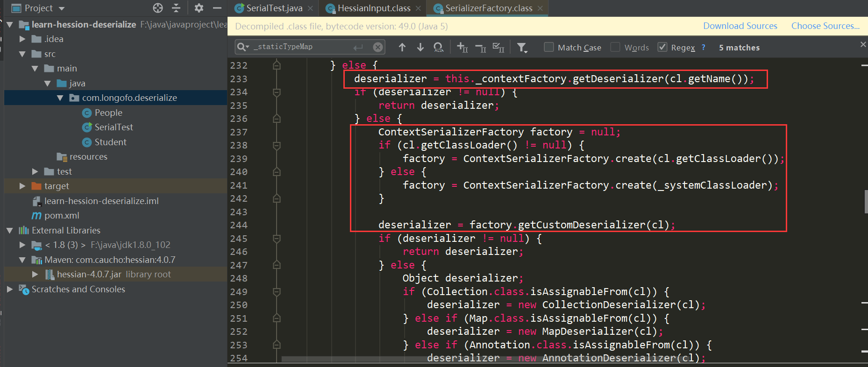The height and width of the screenshot is (367, 868).
Task: Switch to the SerialTest.java tab
Action: (274, 8)
